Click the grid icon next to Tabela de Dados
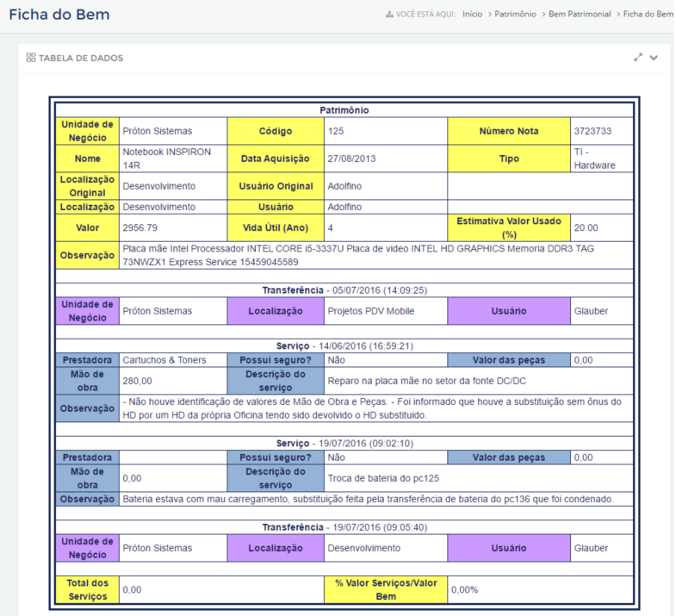The image size is (676, 616). (x=31, y=58)
